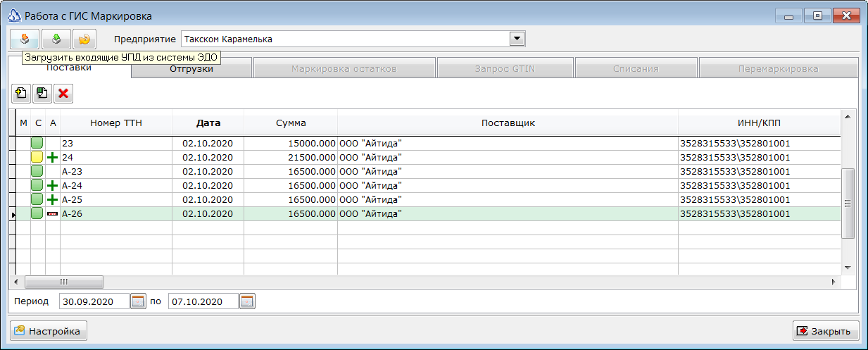Click the orange refresh arrow toolbar icon
Screen dimensions: 868x350
coord(84,39)
